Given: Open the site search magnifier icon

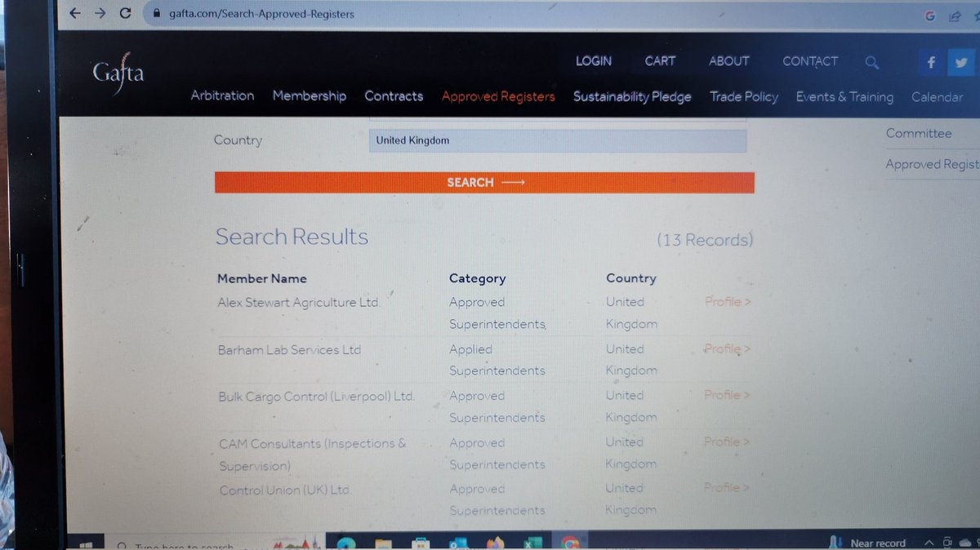Looking at the screenshot, I should (x=871, y=62).
